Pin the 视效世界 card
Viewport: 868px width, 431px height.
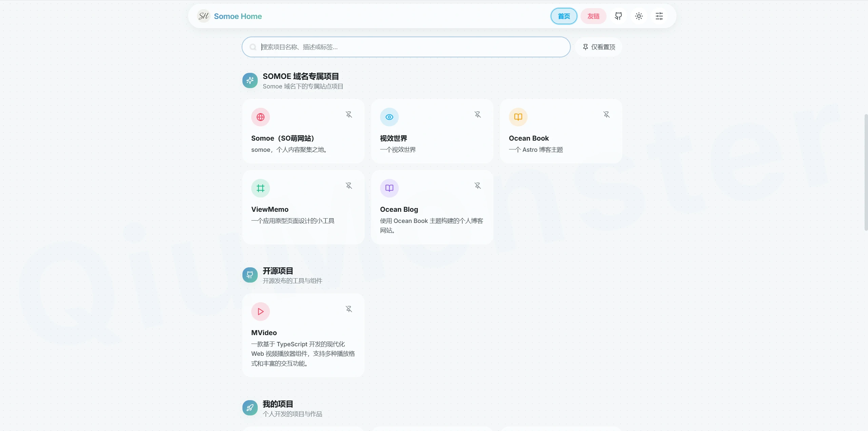click(x=478, y=115)
